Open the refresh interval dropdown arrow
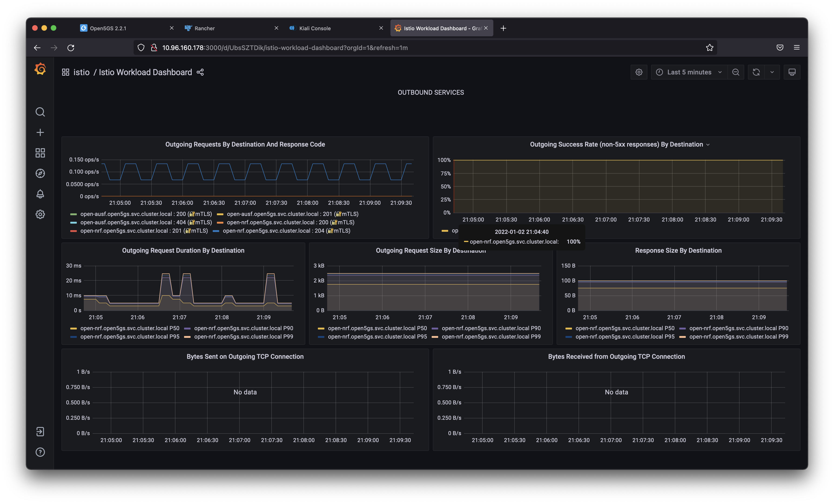The image size is (834, 504). (772, 72)
